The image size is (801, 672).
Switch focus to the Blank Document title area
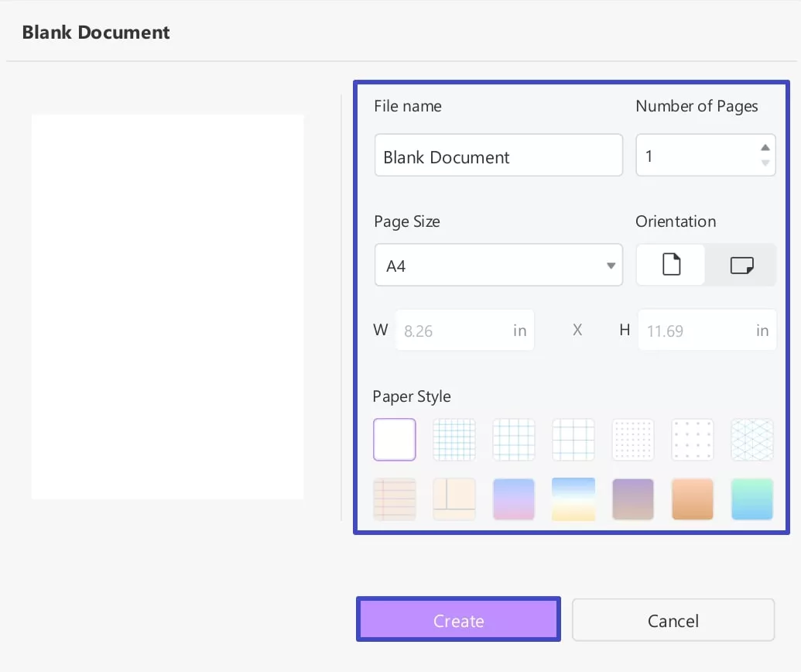pyautogui.click(x=95, y=32)
